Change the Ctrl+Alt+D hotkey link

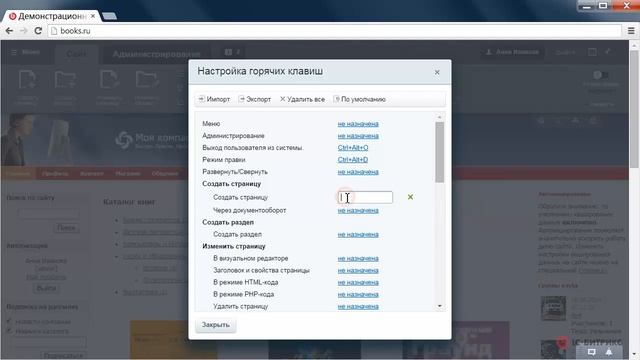[x=353, y=160]
